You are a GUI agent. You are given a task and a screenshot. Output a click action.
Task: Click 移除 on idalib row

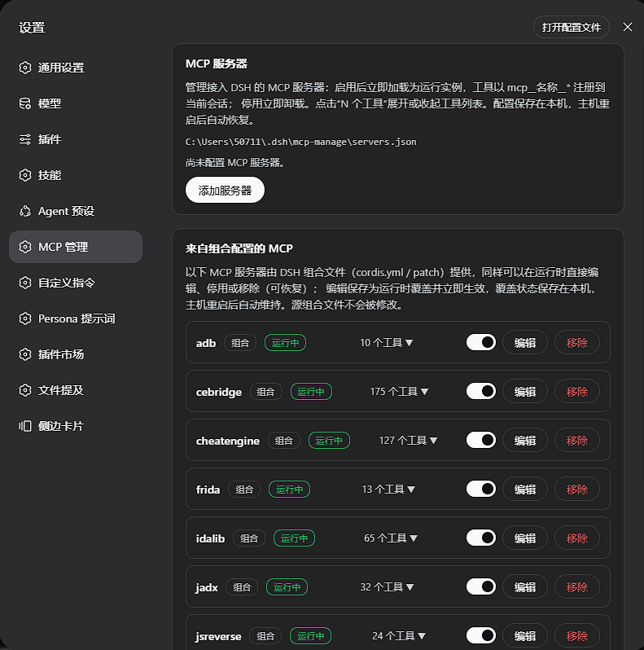coord(577,538)
